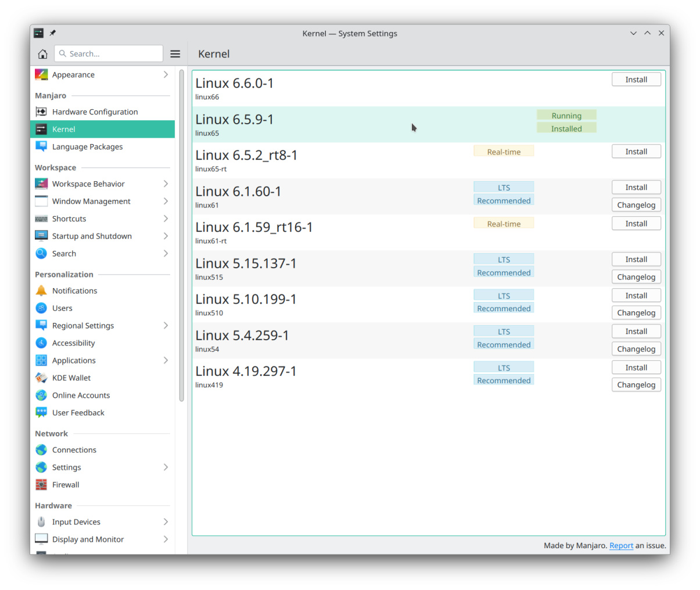The width and height of the screenshot is (700, 590).
Task: Click the Notifications bell icon
Action: (x=41, y=291)
